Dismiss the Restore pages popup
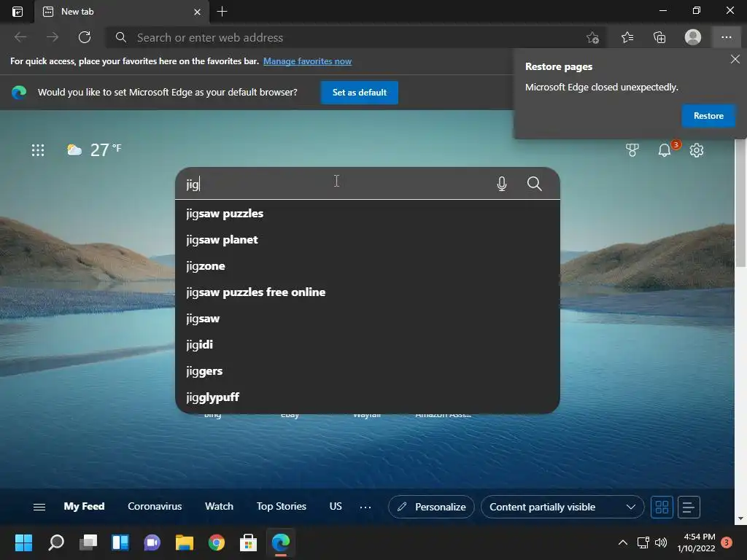The image size is (747, 560). click(x=735, y=59)
